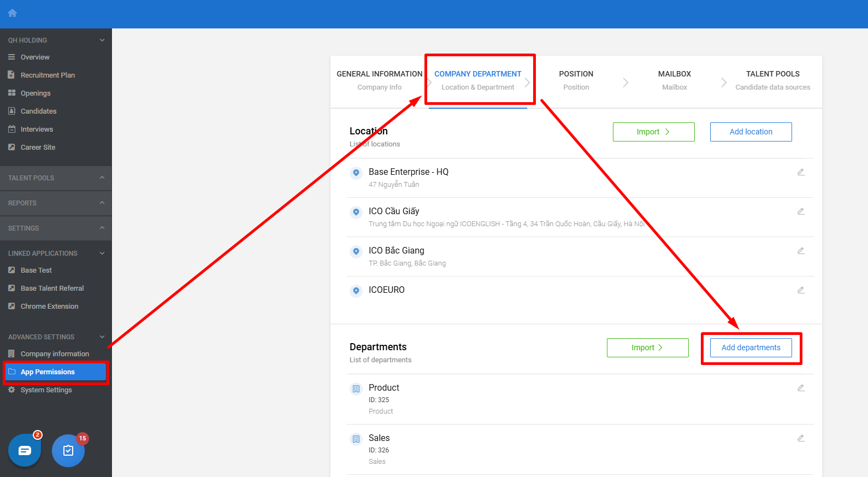Open the chat bubble with 2 notifications

pyautogui.click(x=25, y=450)
